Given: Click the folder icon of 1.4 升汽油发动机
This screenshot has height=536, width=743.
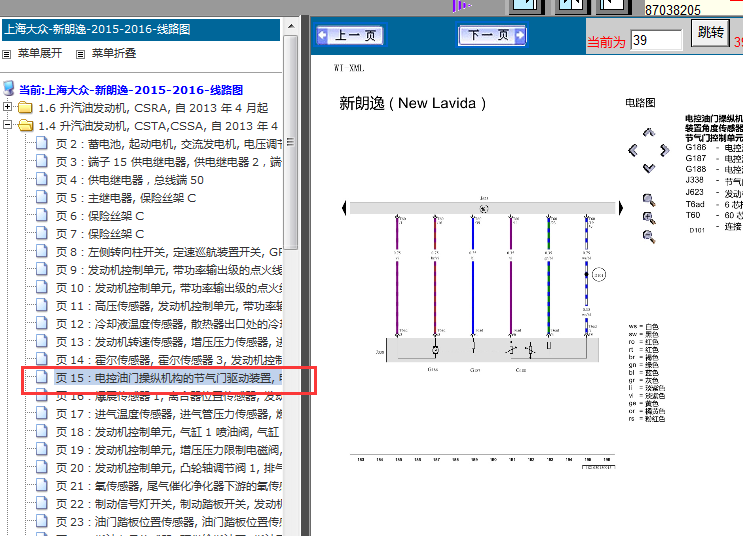Looking at the screenshot, I should tap(26, 126).
